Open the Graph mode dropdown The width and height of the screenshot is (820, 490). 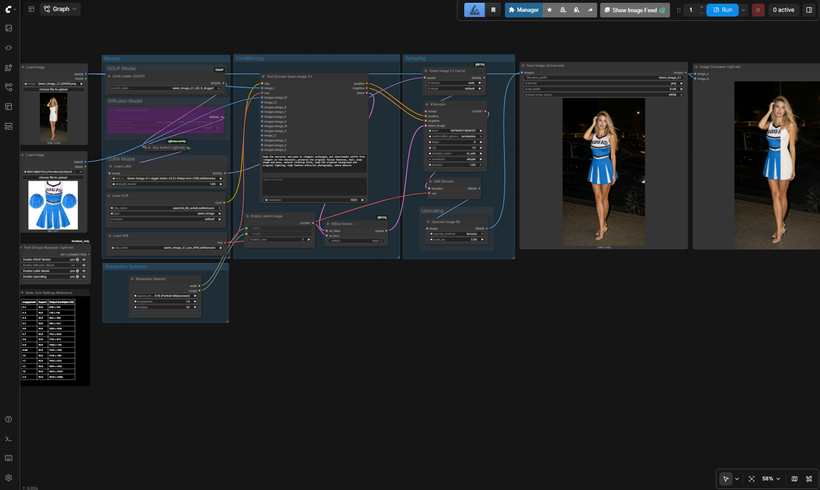pos(61,9)
